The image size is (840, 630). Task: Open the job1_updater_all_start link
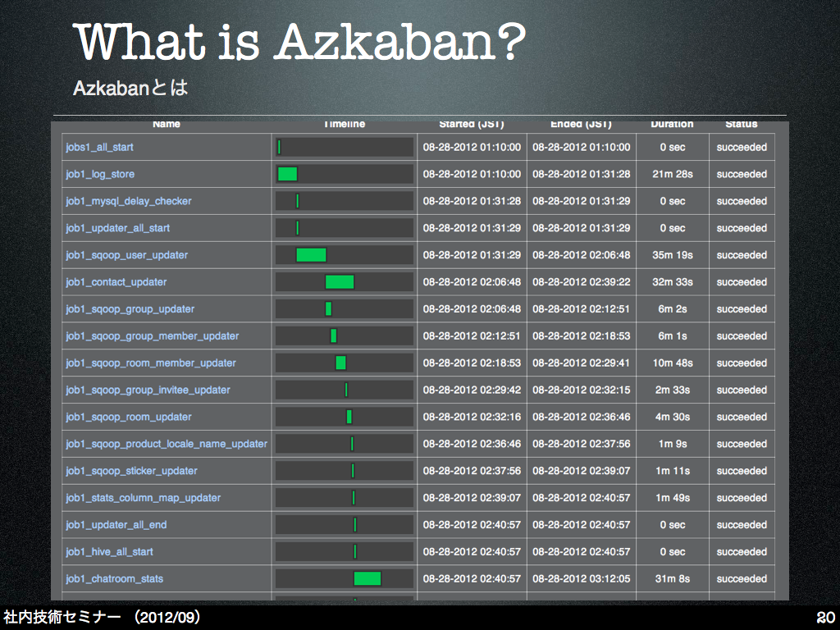[x=118, y=228]
